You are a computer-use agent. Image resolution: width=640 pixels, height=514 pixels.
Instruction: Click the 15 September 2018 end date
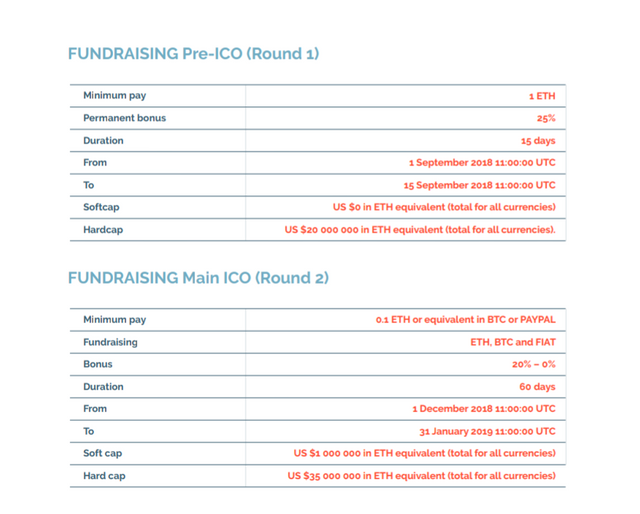tap(479, 185)
